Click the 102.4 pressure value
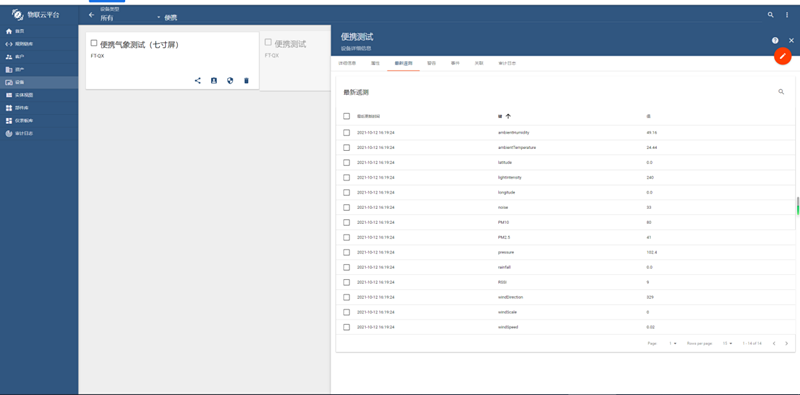Image resolution: width=800 pixels, height=395 pixels. tap(651, 253)
